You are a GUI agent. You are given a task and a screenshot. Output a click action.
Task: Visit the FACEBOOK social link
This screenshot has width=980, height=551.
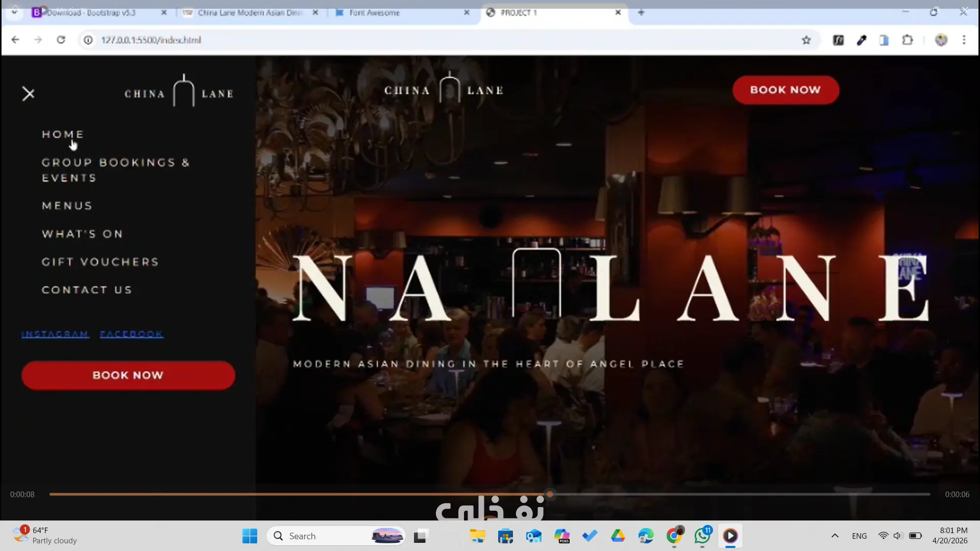(x=132, y=334)
